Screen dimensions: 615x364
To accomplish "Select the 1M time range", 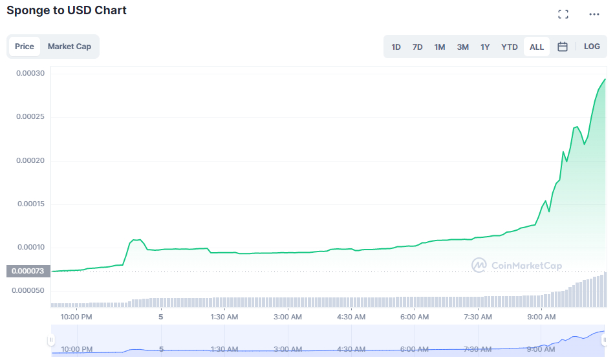I will [439, 47].
